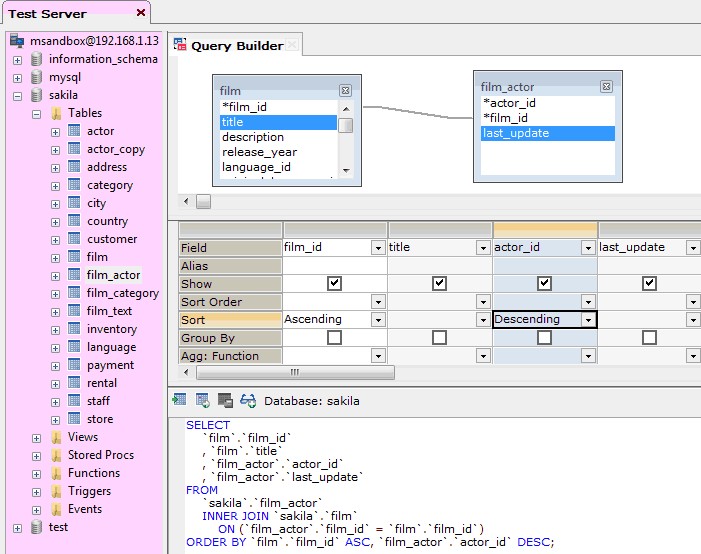The image size is (701, 554).
Task: Click the Query Builder tab icon
Action: pos(181,45)
